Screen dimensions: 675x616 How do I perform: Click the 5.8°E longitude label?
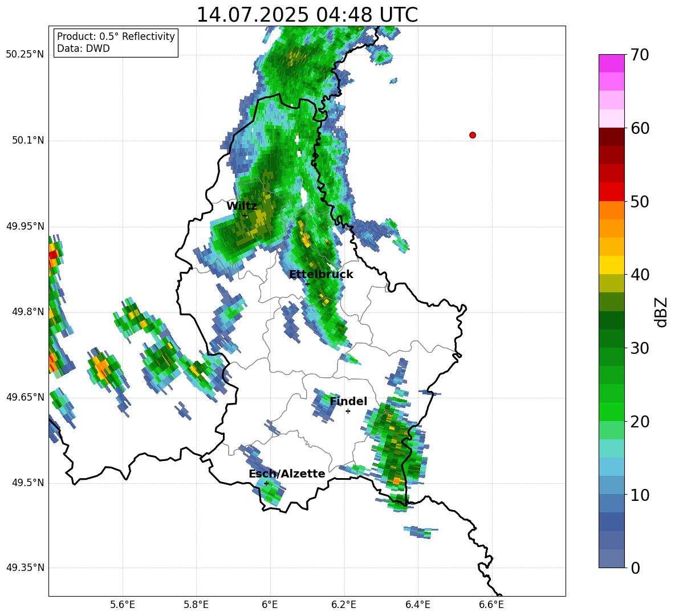tap(196, 605)
